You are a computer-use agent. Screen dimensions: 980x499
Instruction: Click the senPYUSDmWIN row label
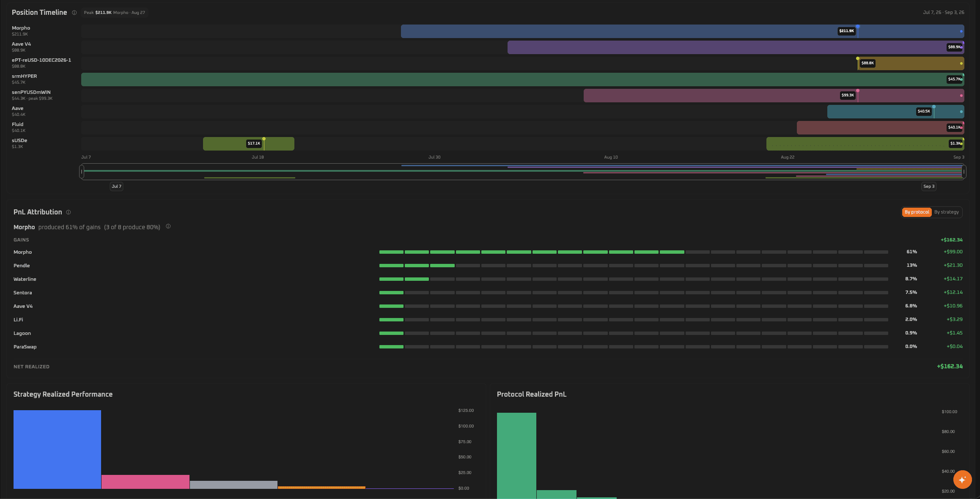tap(31, 92)
